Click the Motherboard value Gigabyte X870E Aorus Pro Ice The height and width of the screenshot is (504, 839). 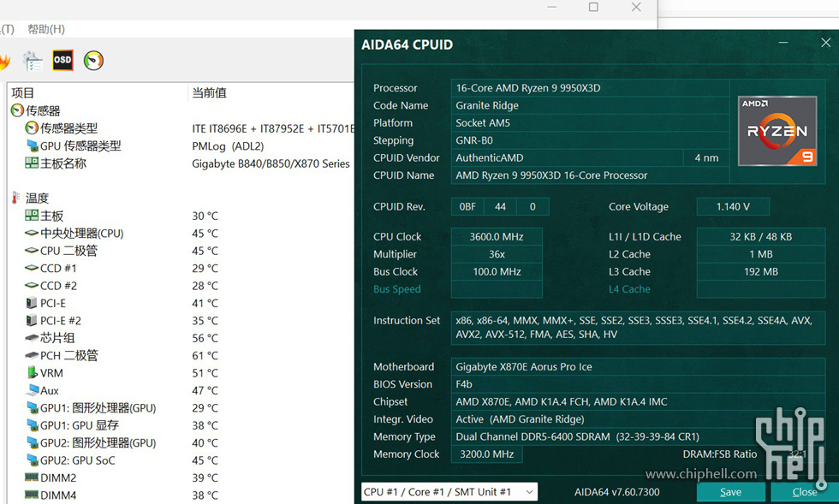point(638,366)
